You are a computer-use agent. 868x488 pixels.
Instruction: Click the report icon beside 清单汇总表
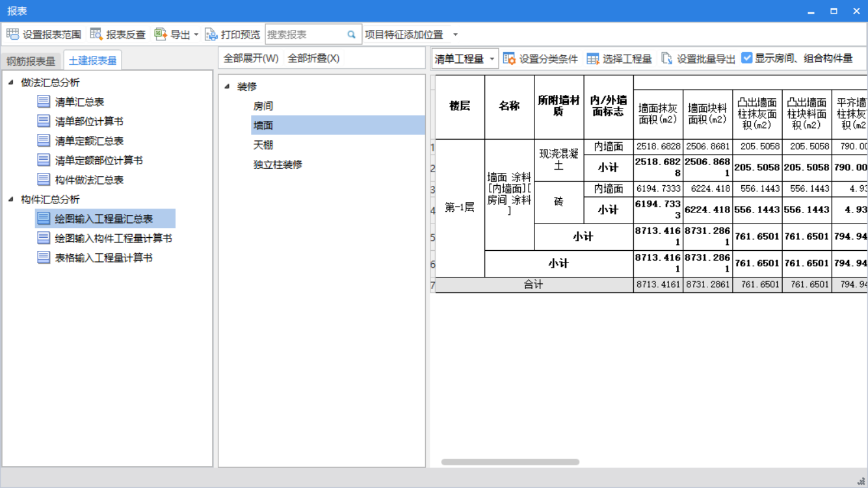click(44, 101)
